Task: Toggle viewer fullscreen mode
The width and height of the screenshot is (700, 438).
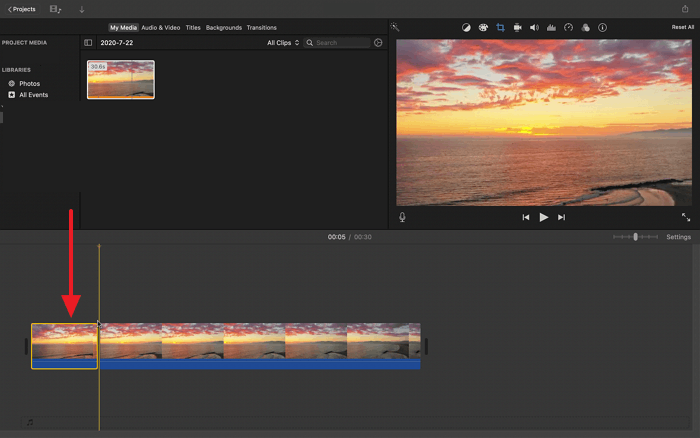Action: [686, 217]
